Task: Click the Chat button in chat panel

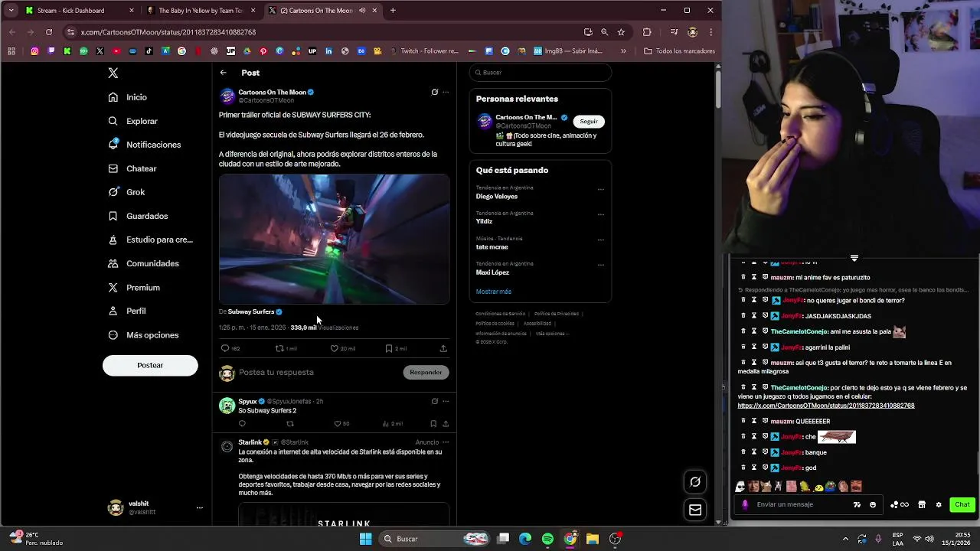Action: point(962,504)
